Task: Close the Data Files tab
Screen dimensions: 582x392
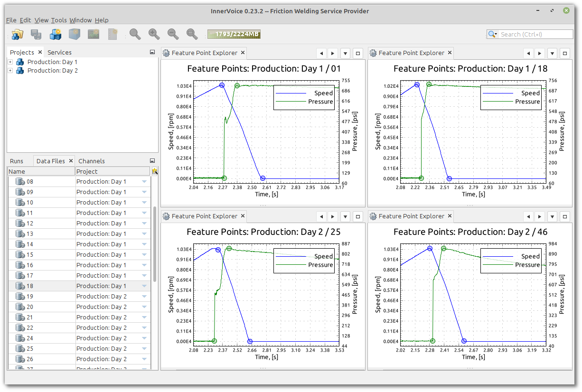Action: (x=71, y=161)
